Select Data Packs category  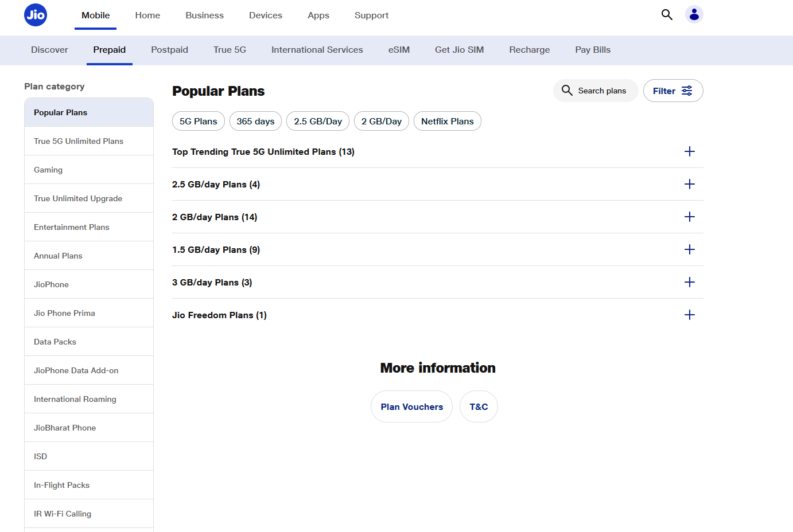click(89, 342)
